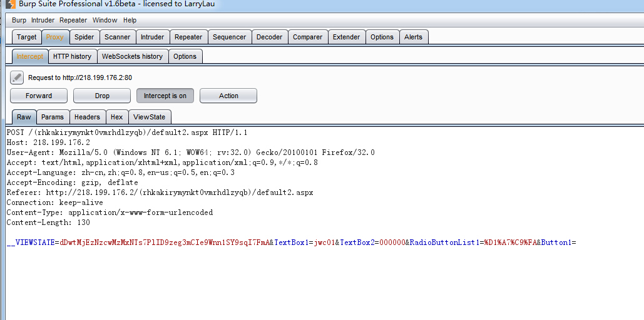Select the Raw request view tab
Image resolution: width=644 pixels, height=320 pixels.
click(x=24, y=117)
